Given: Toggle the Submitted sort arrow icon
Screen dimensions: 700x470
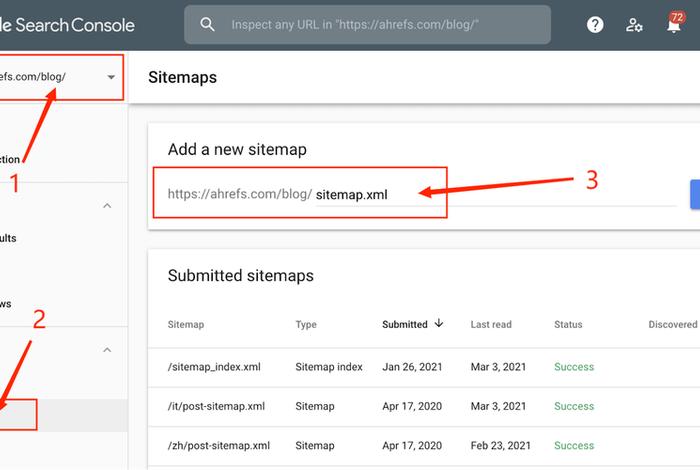Looking at the screenshot, I should 439,323.
